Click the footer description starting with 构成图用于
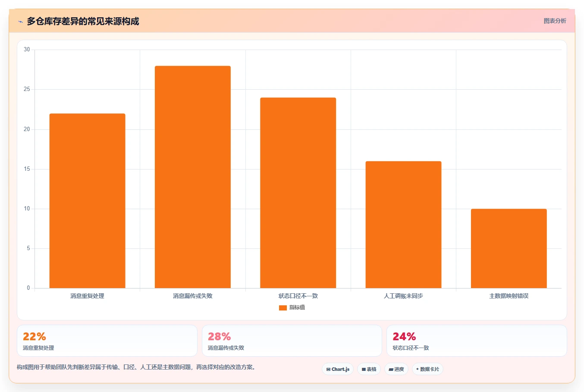The height and width of the screenshot is (392, 584). 137,367
